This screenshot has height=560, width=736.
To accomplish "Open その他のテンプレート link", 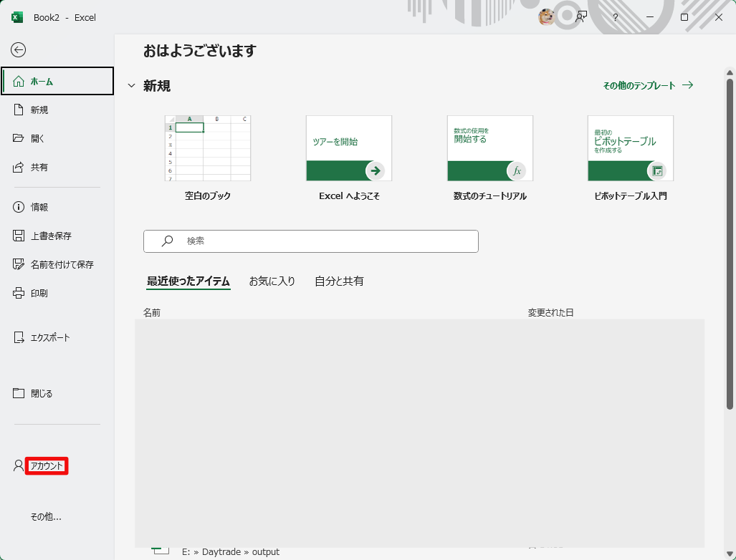I will tap(647, 85).
